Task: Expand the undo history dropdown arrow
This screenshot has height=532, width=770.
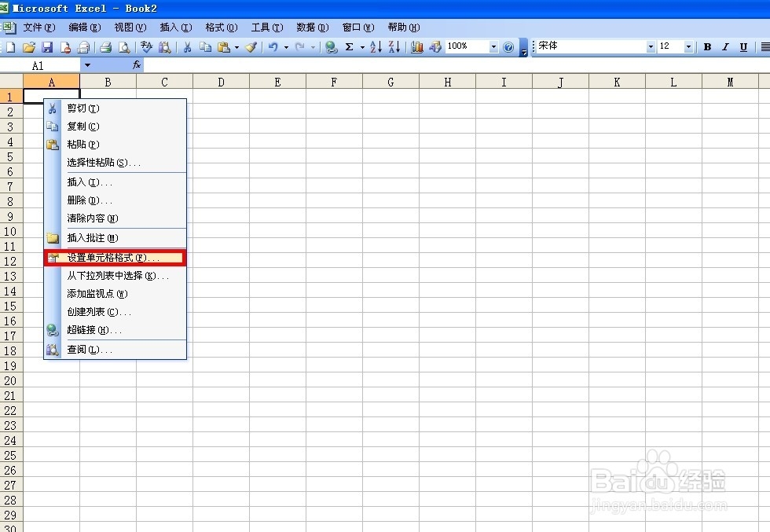Action: coord(286,47)
